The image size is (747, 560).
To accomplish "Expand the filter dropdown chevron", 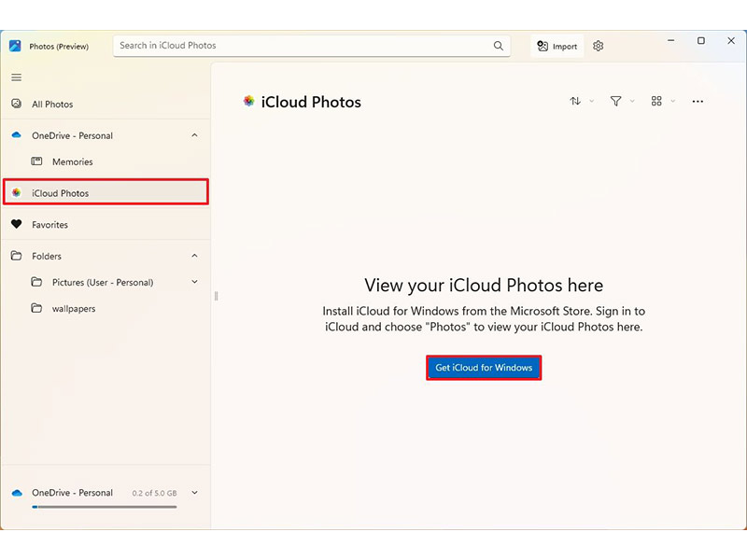I will tap(632, 101).
